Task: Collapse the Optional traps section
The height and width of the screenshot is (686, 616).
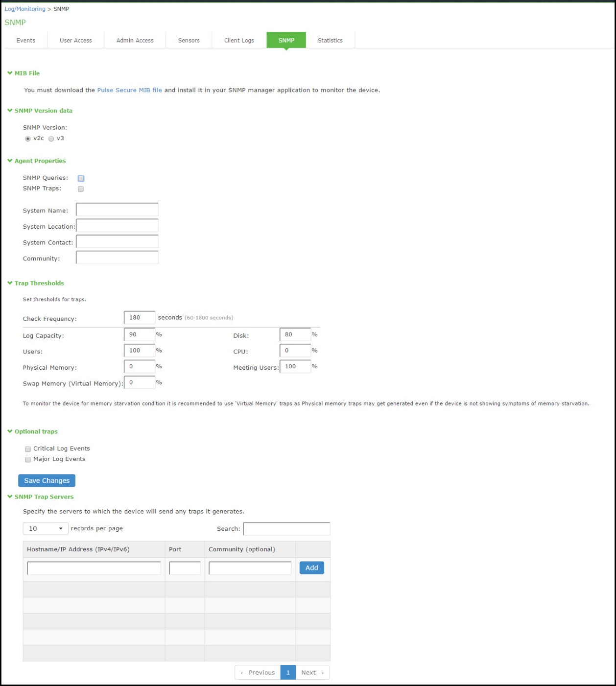Action: pyautogui.click(x=9, y=431)
